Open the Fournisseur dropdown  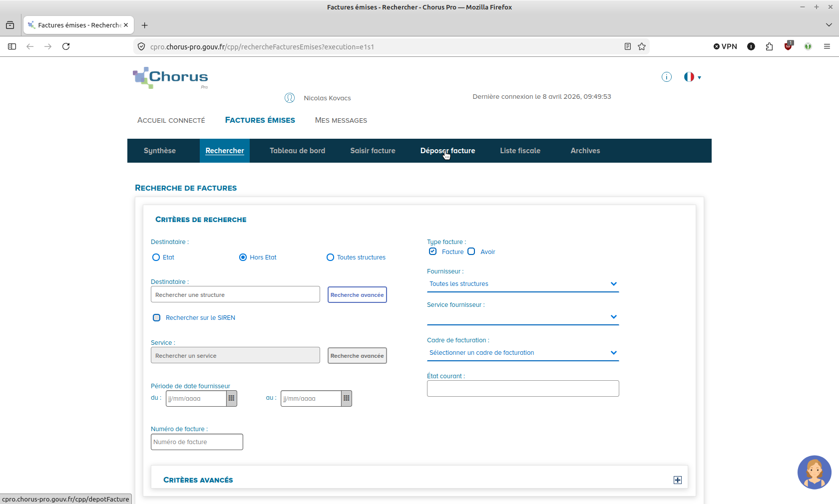pyautogui.click(x=523, y=284)
